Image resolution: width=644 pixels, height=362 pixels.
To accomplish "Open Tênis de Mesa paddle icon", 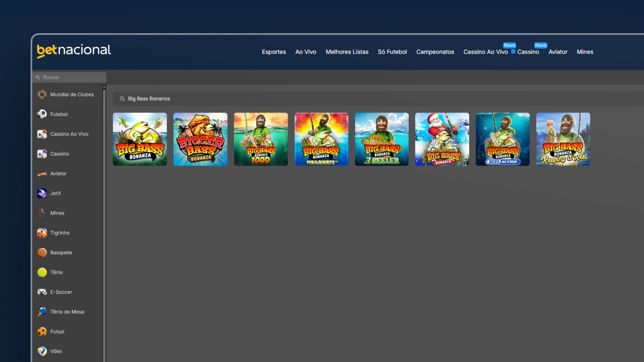I will (x=42, y=312).
